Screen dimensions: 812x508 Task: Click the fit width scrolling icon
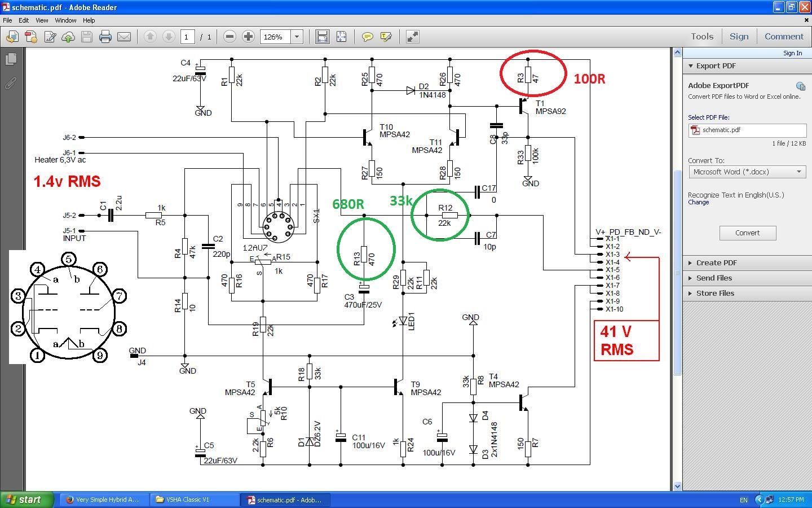322,37
